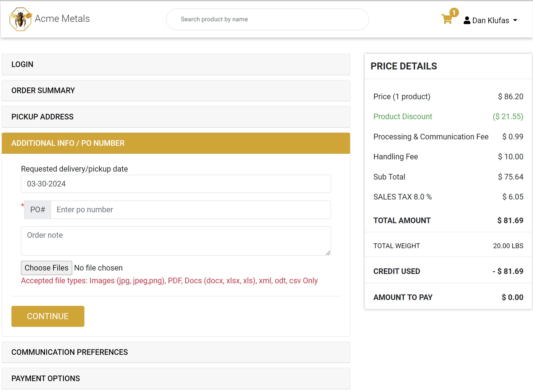Click the user profile silhouette icon
Image resolution: width=533 pixels, height=392 pixels.
[x=467, y=20]
